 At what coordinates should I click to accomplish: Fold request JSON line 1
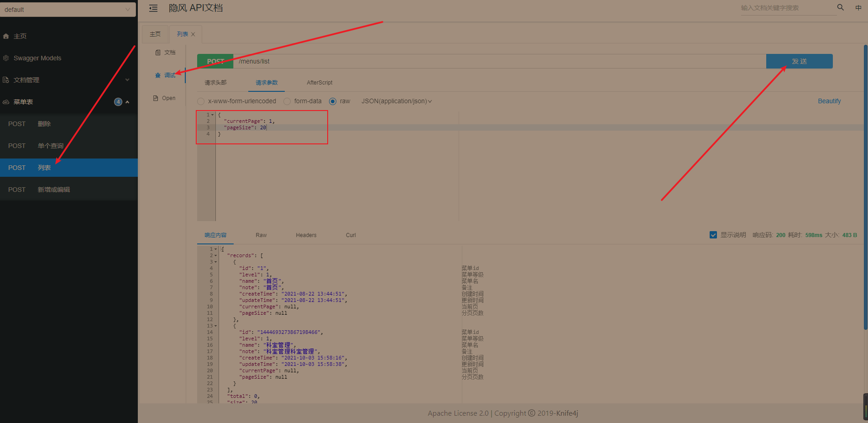[x=212, y=115]
